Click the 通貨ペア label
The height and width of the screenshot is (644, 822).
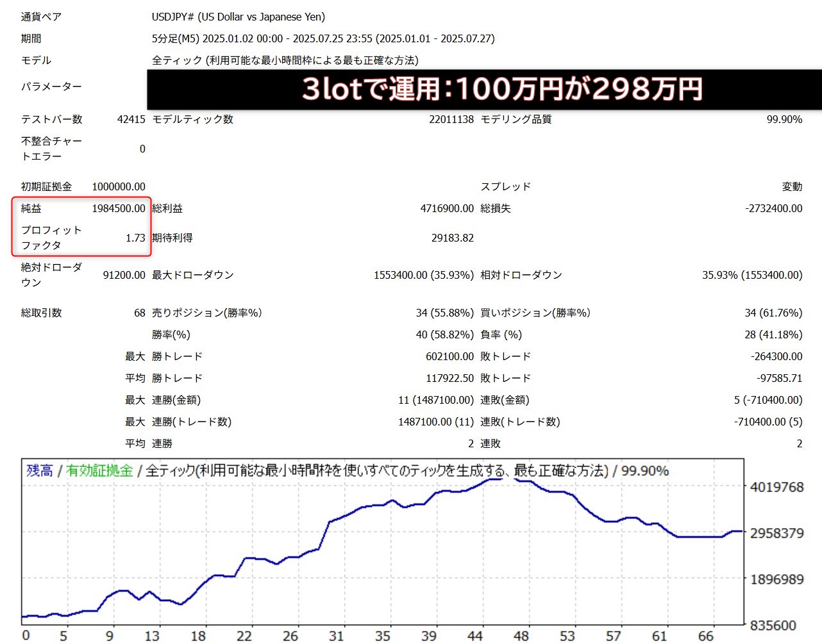(41, 17)
